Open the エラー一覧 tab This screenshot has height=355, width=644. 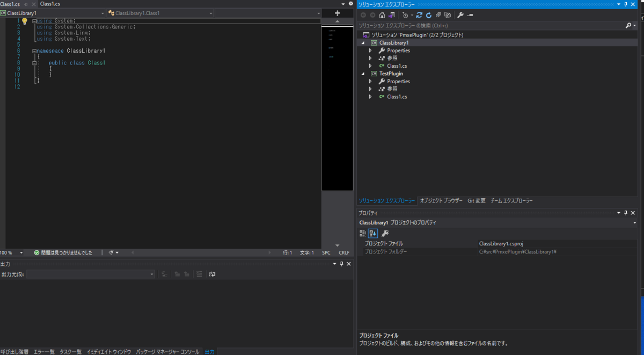tap(44, 352)
